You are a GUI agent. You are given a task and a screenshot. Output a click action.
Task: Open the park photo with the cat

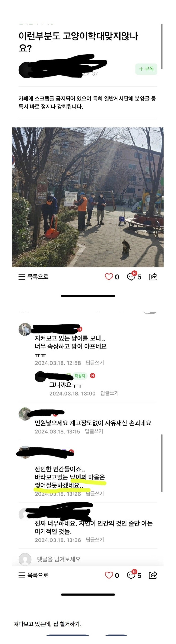(88, 197)
